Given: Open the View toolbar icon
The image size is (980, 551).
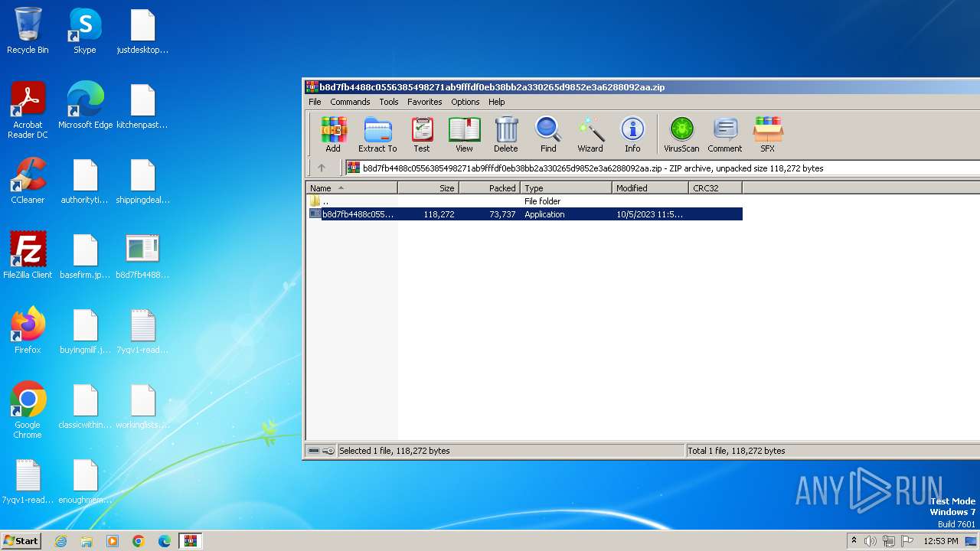Looking at the screenshot, I should (x=464, y=135).
